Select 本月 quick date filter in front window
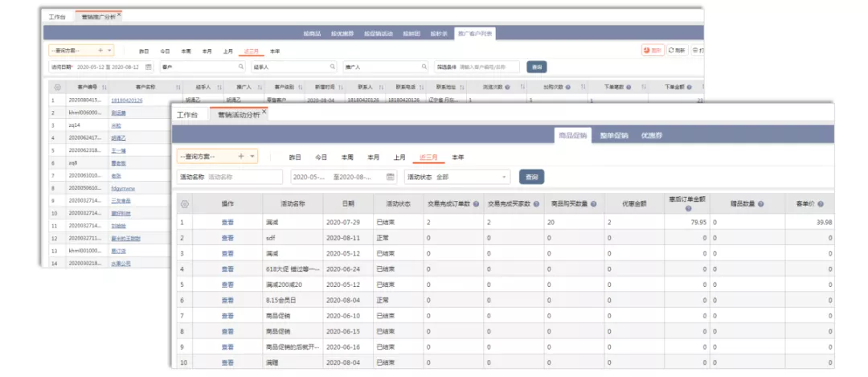This screenshot has width=868, height=377. click(x=373, y=157)
